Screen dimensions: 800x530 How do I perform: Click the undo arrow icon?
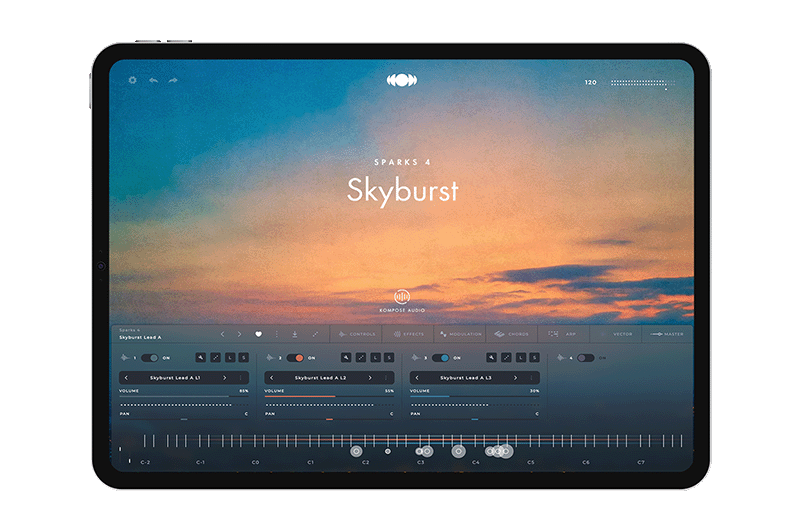153,80
